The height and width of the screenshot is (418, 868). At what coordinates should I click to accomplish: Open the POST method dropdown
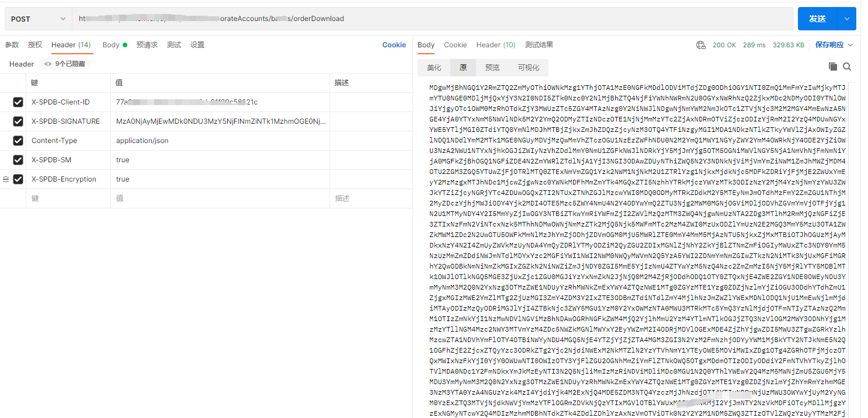pyautogui.click(x=39, y=19)
